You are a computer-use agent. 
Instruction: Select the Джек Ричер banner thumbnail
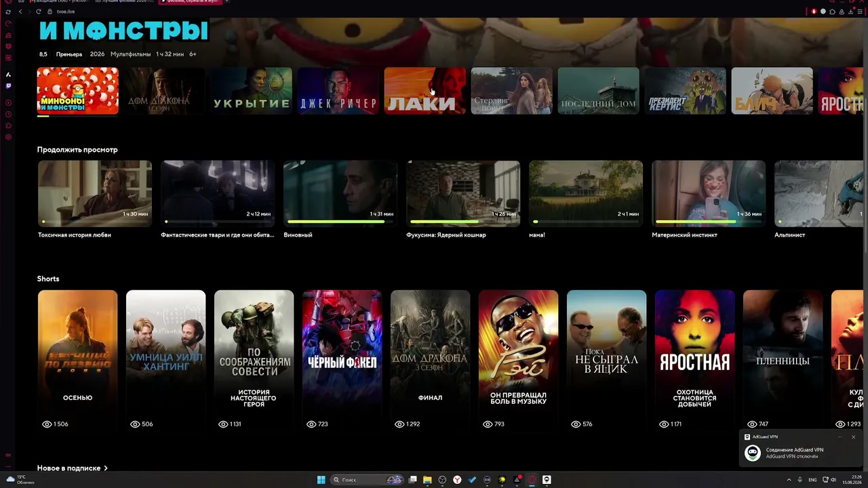coord(338,90)
